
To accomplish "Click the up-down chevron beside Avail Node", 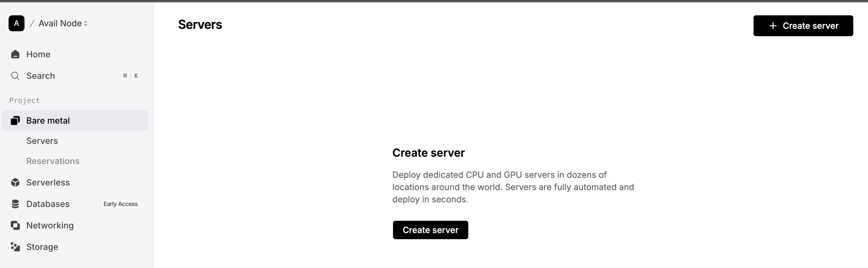I will point(86,23).
